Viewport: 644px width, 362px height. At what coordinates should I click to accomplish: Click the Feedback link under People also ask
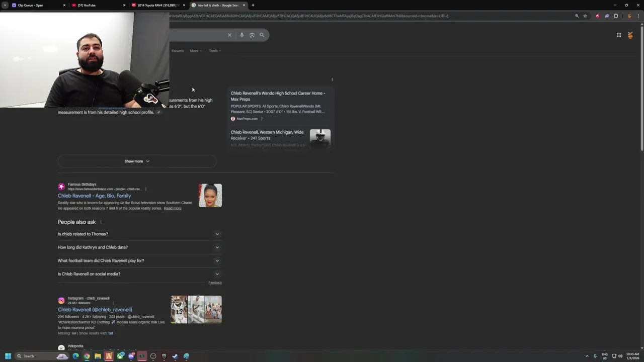coord(215,283)
